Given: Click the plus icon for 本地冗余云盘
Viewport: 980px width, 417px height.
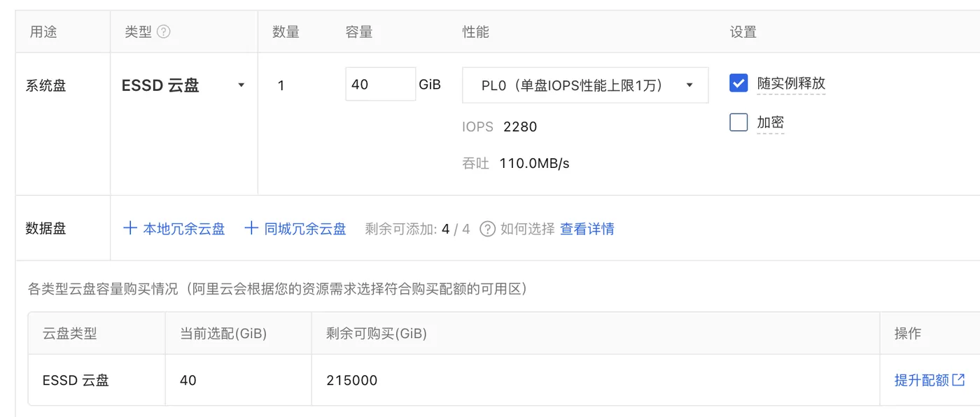Looking at the screenshot, I should 130,228.
